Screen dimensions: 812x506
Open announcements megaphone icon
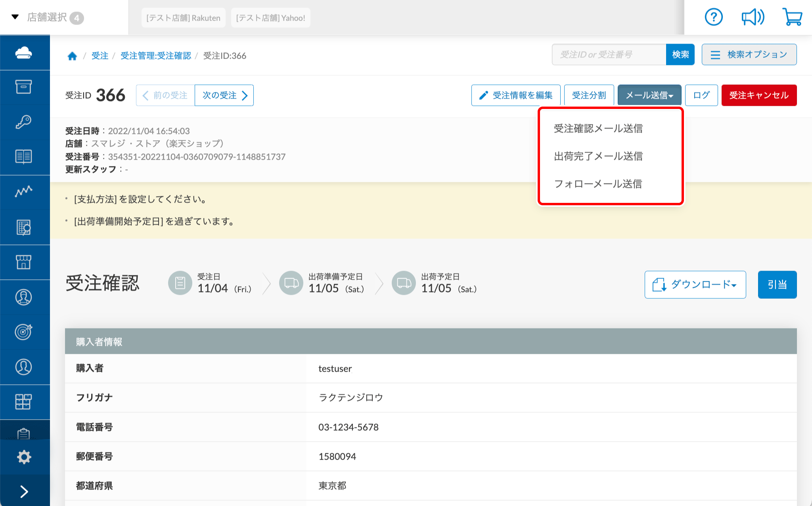coord(753,17)
